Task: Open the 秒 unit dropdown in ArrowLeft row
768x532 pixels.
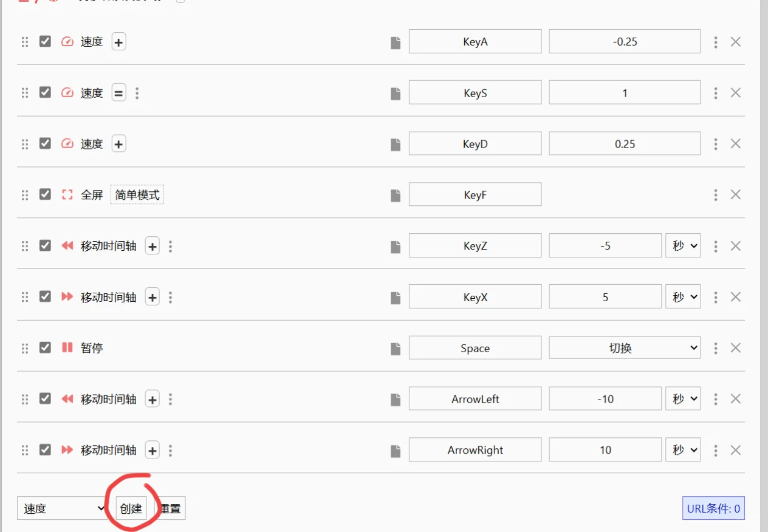Action: 683,399
